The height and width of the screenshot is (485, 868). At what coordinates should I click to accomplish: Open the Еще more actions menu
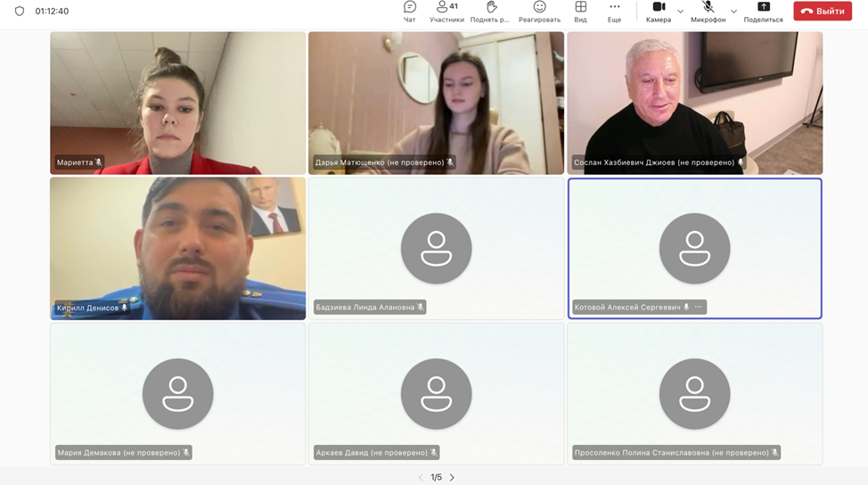tap(614, 11)
